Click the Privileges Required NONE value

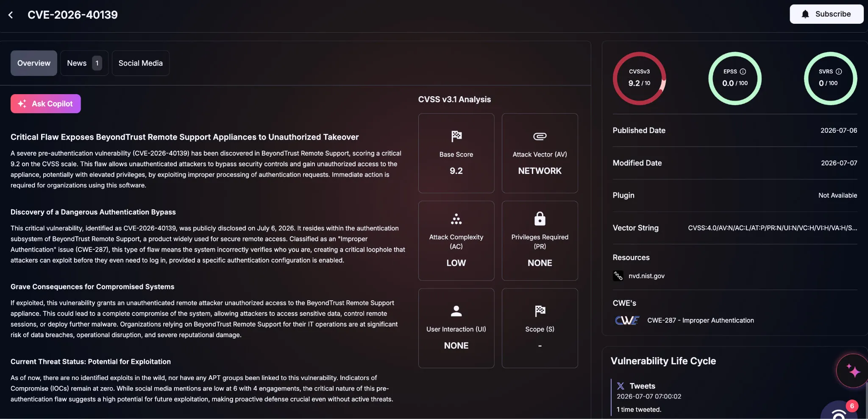point(540,263)
